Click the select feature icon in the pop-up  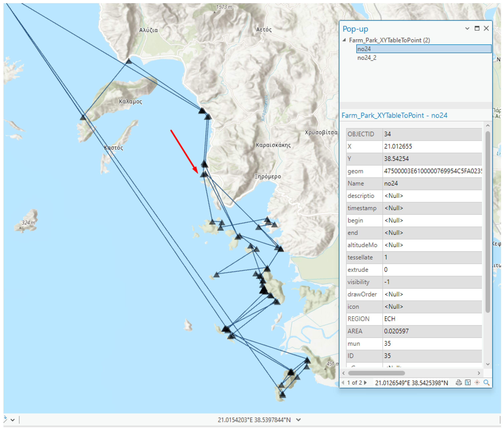coord(468,383)
